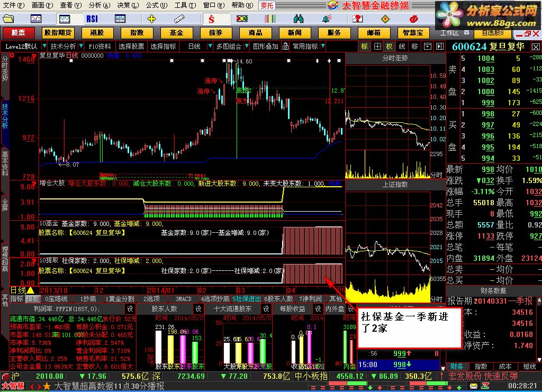The height and width of the screenshot is (392, 542).
Task: Click the 选择指标 button
Action: 164,46
